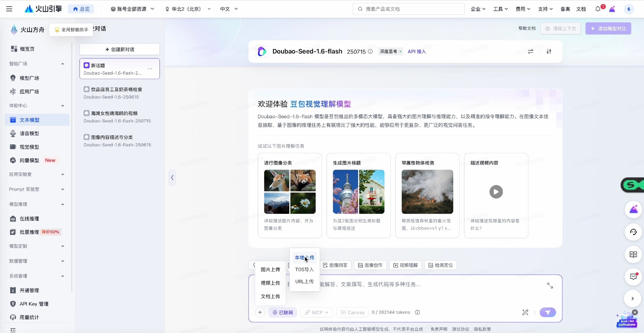
Task: Toggle the Canvas mode button
Action: tap(353, 312)
